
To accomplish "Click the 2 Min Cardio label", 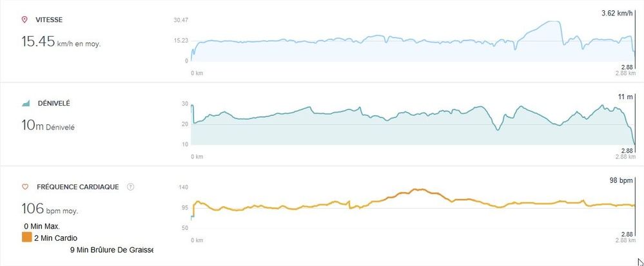I will [x=56, y=238].
